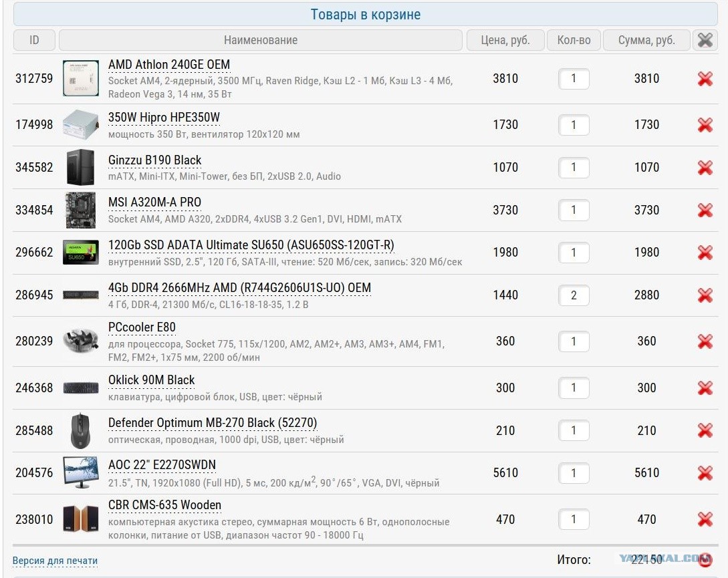Click the Сумма, руб. column header
Viewport: 728px width, 578px height.
click(646, 40)
